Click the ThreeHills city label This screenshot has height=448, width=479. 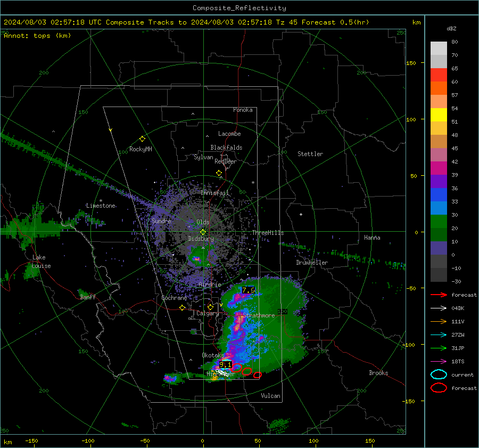[x=268, y=233]
